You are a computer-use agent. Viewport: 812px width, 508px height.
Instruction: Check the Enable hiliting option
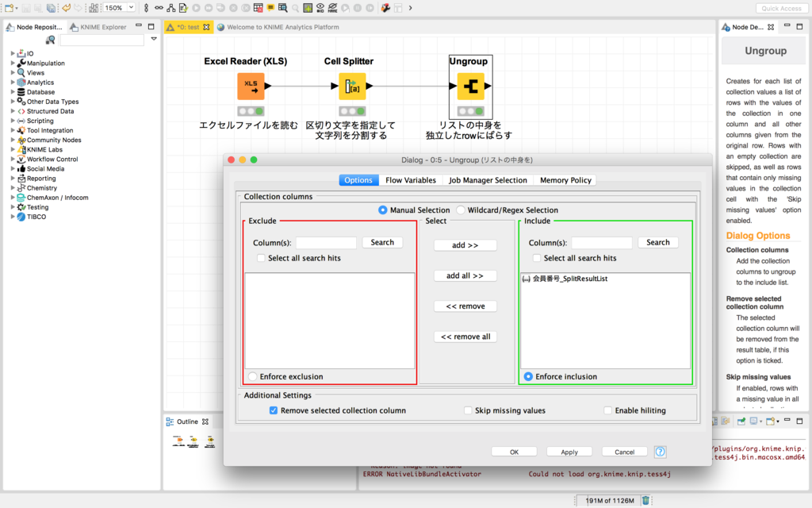608,410
